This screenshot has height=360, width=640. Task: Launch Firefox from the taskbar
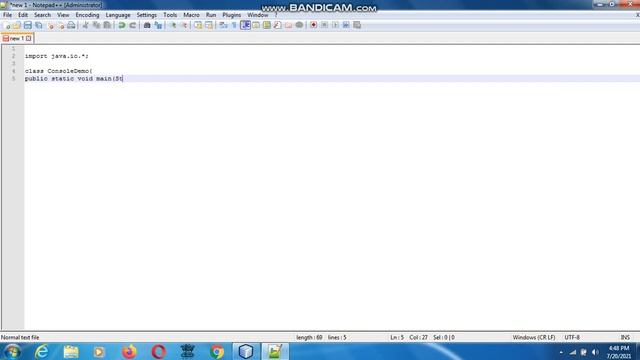click(129, 351)
